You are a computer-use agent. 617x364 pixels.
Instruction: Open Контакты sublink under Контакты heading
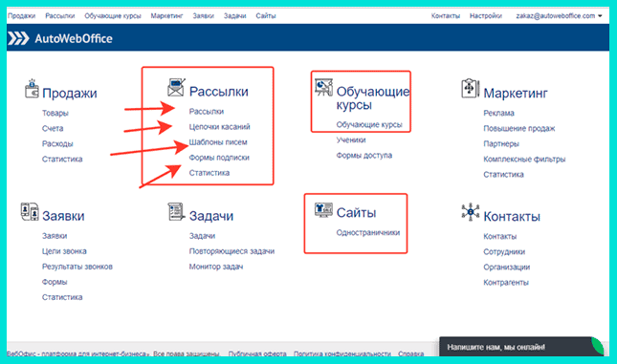coord(499,237)
